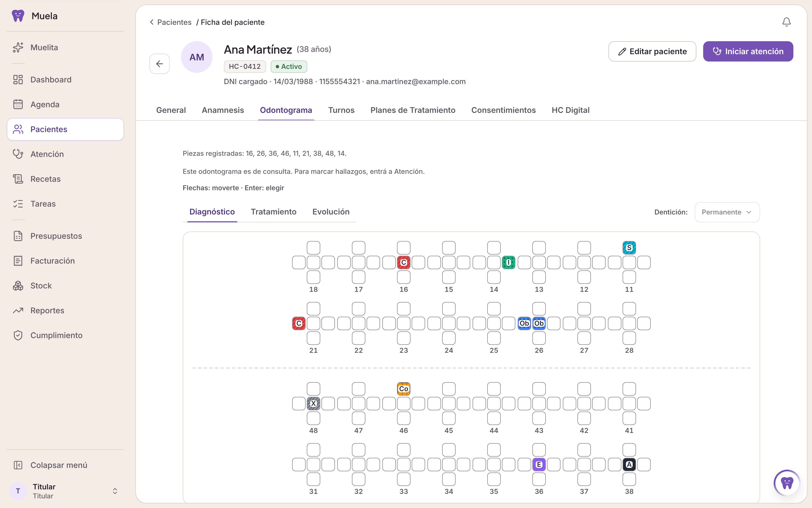812x508 pixels.
Task: Click the Agenda calendar icon
Action: click(x=18, y=104)
